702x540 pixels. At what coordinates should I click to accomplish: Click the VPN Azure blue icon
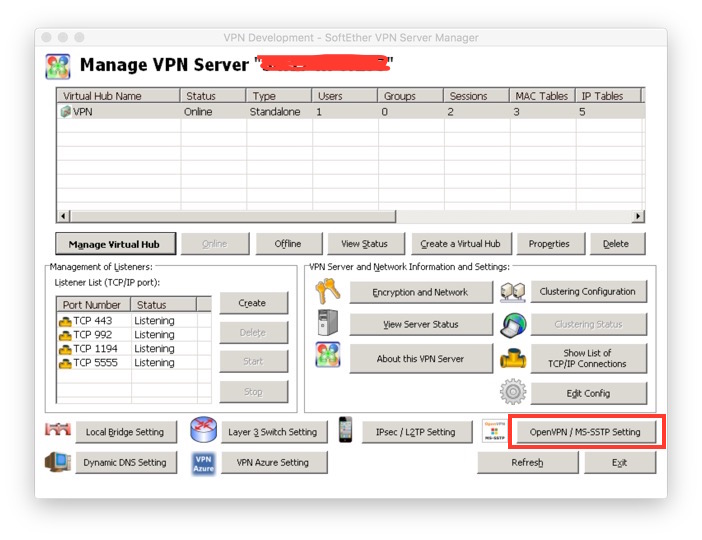[203, 463]
